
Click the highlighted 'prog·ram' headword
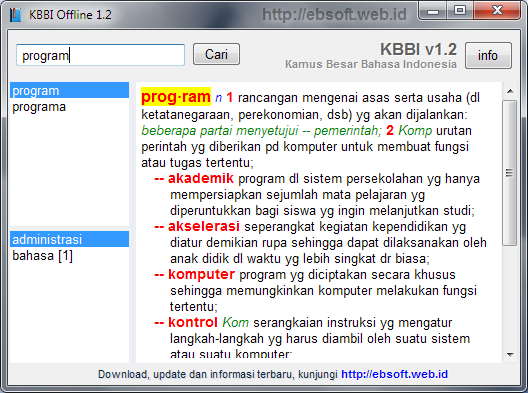click(176, 97)
